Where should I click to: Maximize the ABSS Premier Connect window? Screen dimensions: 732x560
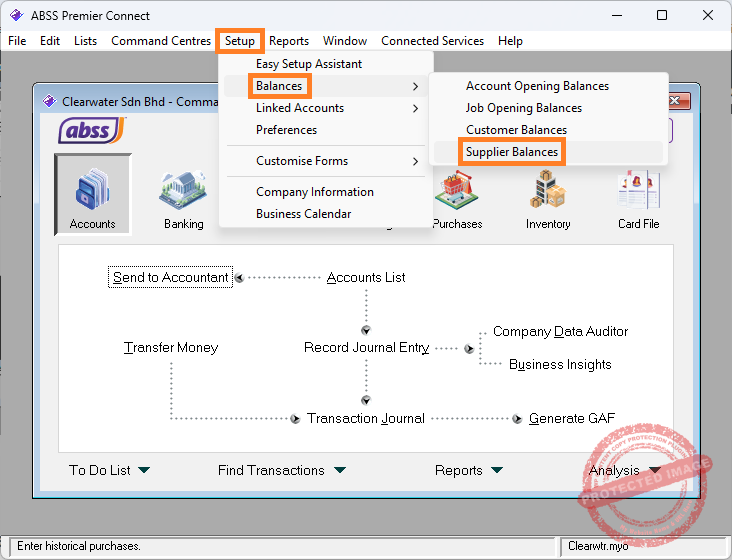coord(662,15)
